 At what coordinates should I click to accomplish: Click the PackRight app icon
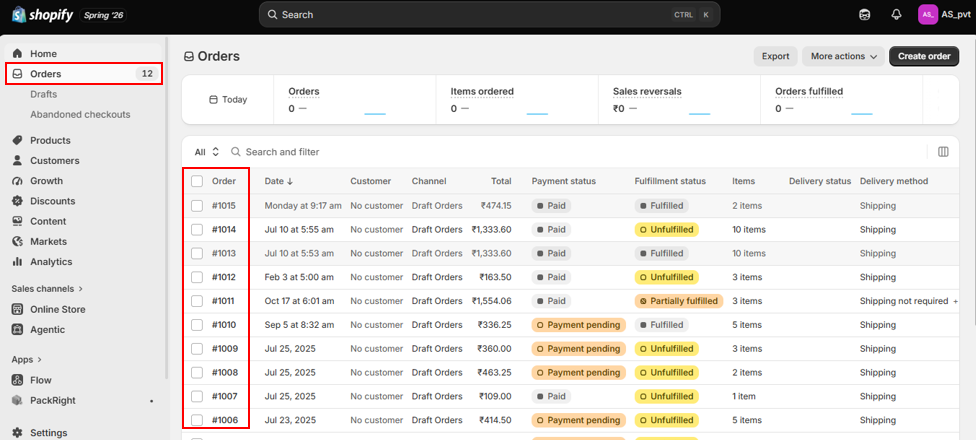point(17,400)
